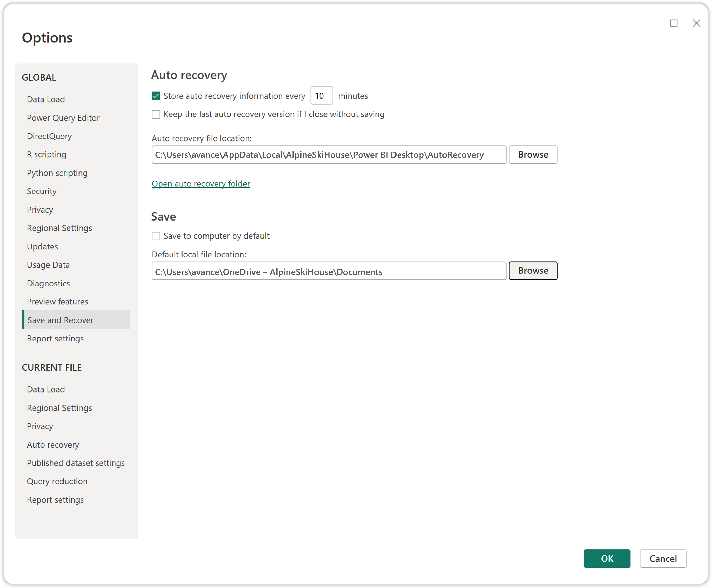
Task: Click the auto recovery file location field
Action: [x=328, y=155]
